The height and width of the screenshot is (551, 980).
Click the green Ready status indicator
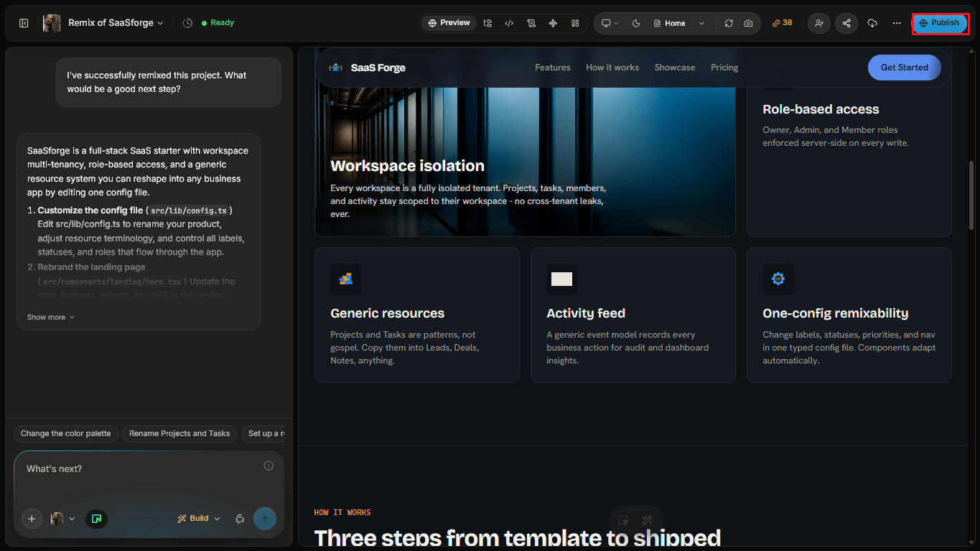pos(218,23)
